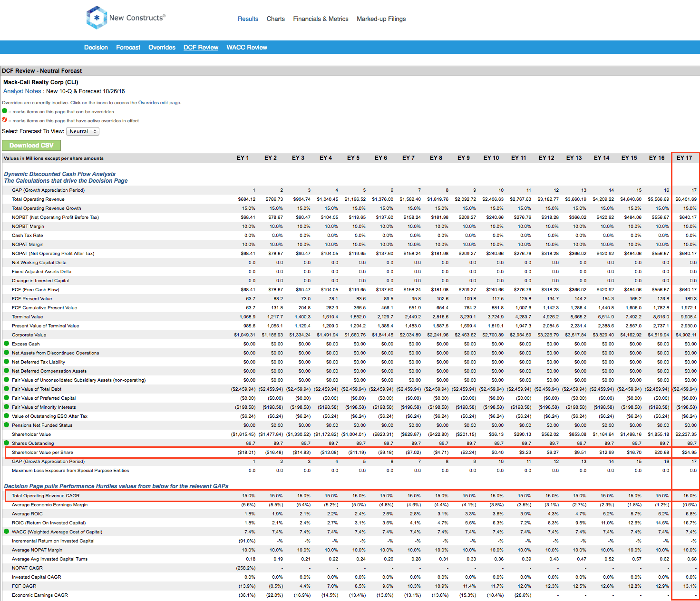
Task: Click the Economic Earnings CAGR row label
Action: pyautogui.click(x=40, y=595)
